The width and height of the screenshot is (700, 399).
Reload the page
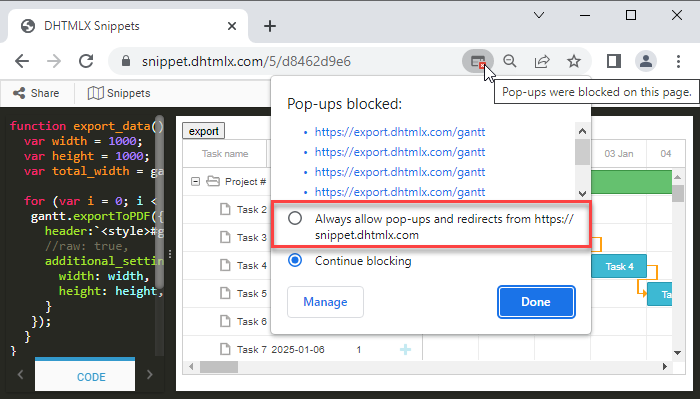(x=86, y=61)
